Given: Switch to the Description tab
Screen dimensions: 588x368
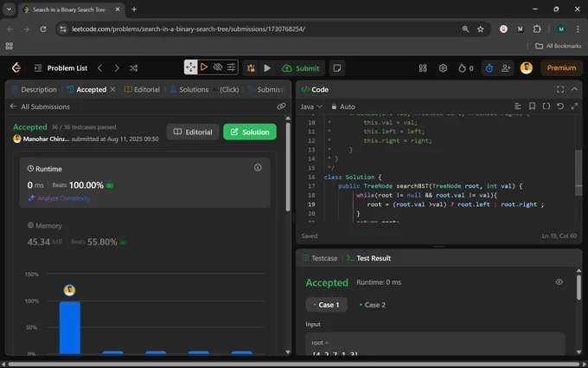Looking at the screenshot, I should [35, 89].
